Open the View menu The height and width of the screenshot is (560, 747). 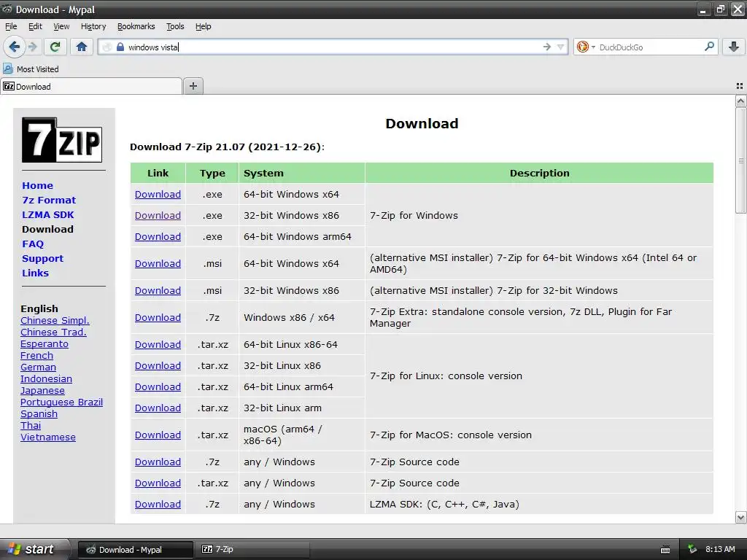click(x=61, y=26)
